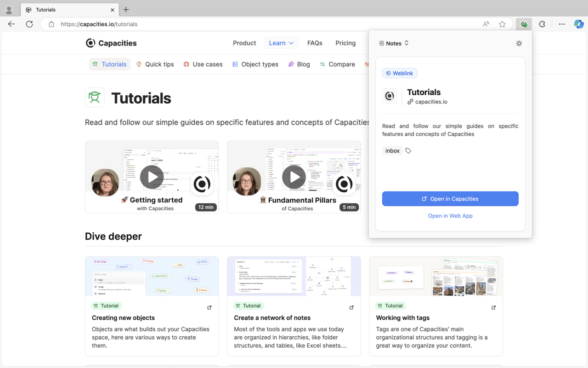Switch to the Blog tab
This screenshot has height=368, width=588.
[299, 64]
